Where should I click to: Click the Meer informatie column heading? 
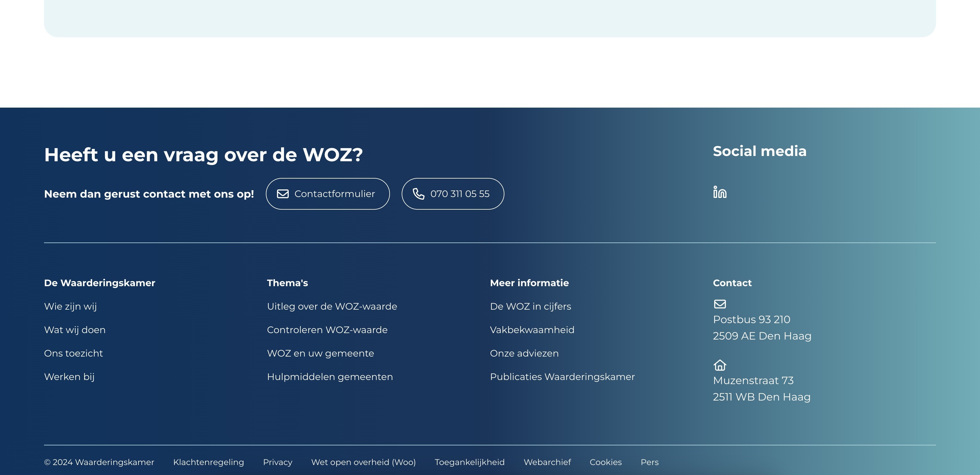tap(529, 283)
